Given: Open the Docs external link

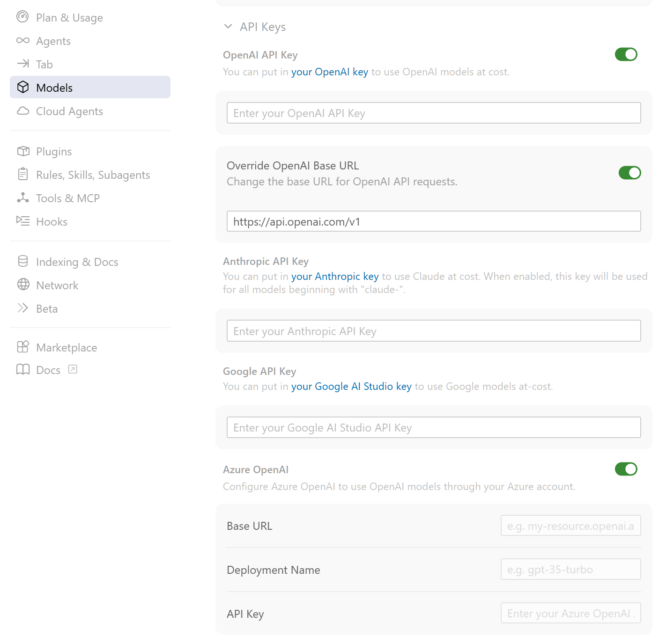Looking at the screenshot, I should 90,370.
